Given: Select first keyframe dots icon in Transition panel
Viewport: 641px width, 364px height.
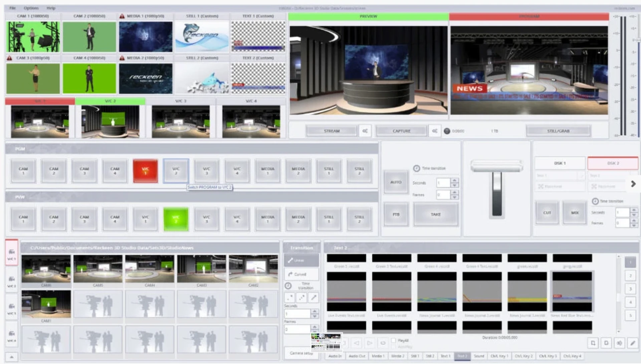Looking at the screenshot, I should (289, 297).
